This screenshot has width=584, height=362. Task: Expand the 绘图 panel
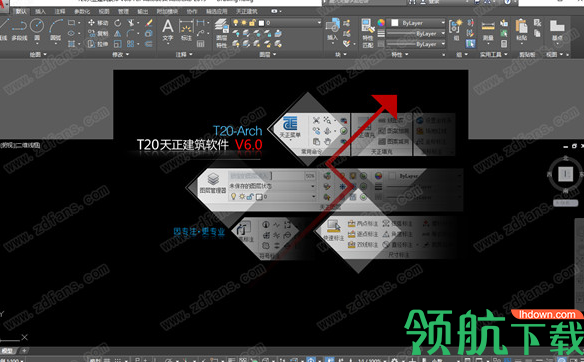tap(38, 54)
